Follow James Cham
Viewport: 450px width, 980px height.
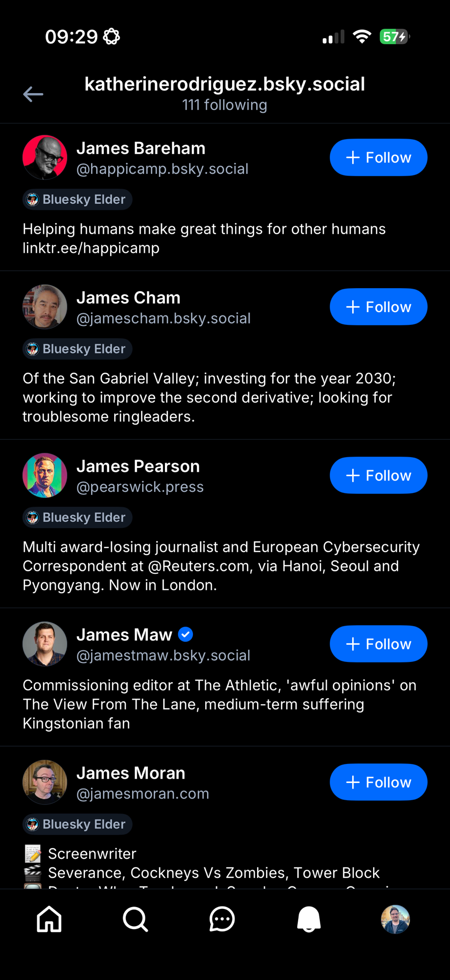[x=379, y=307]
